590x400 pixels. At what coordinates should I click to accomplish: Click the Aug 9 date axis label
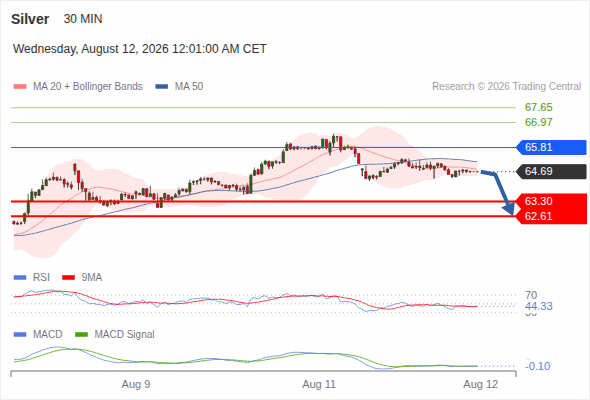136,385
